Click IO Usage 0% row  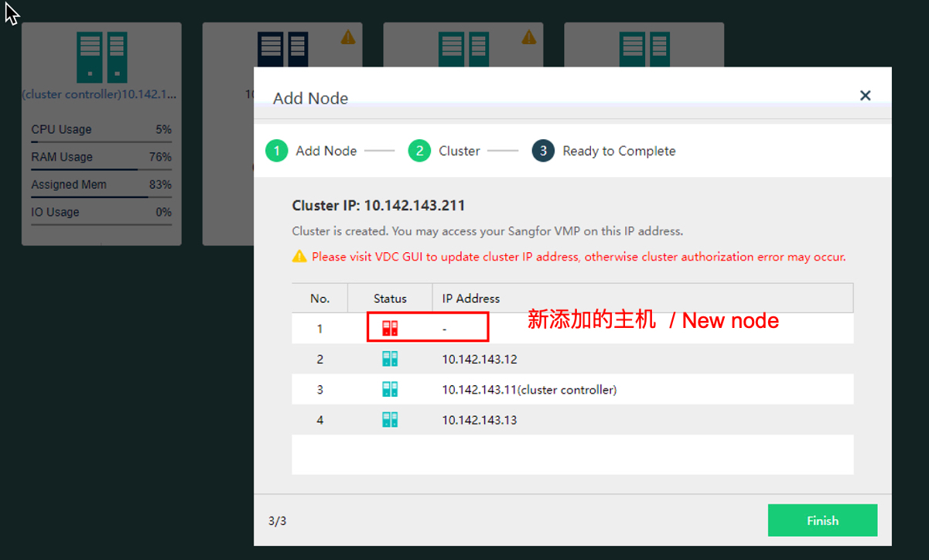[101, 215]
